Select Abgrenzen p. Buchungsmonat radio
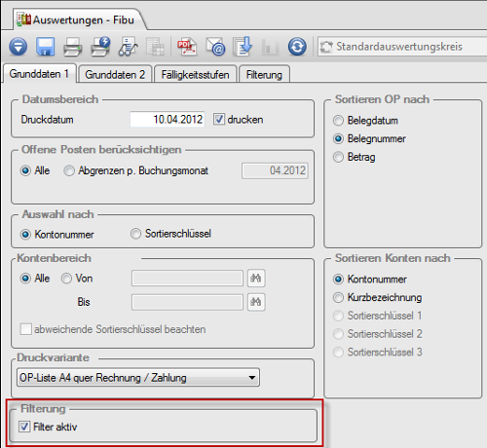This screenshot has height=448, width=487. [x=69, y=170]
